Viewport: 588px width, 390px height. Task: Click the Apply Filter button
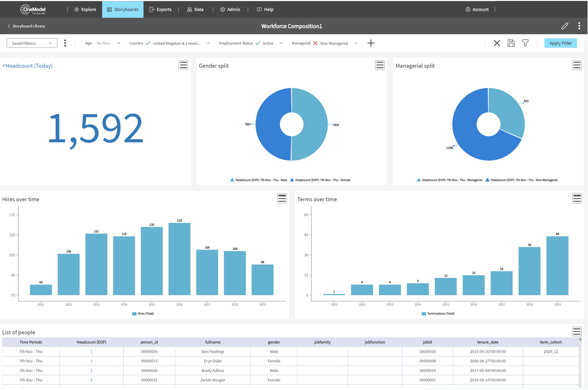click(560, 43)
